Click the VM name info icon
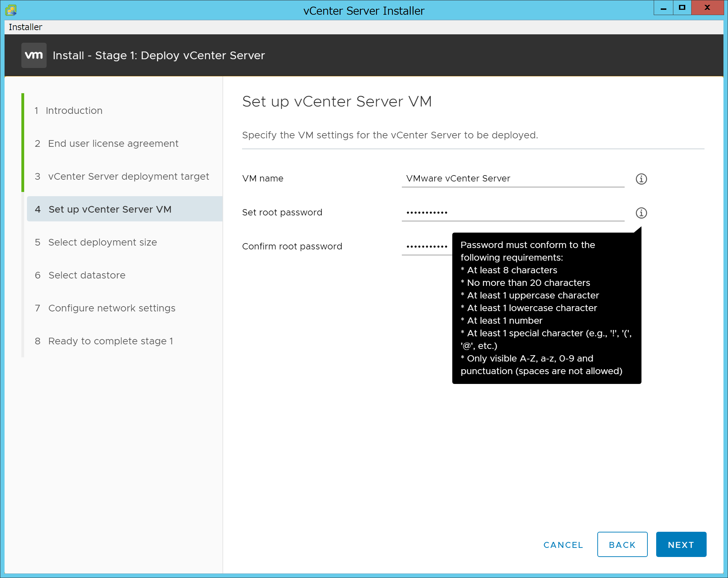Screen dimensions: 728x578 (641, 179)
